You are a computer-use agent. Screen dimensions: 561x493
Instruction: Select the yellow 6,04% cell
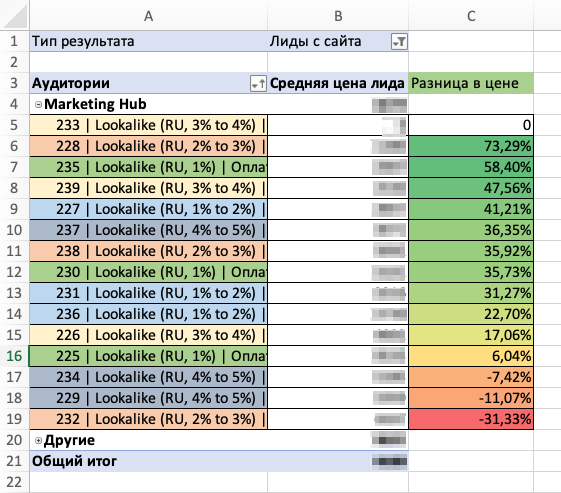point(471,356)
